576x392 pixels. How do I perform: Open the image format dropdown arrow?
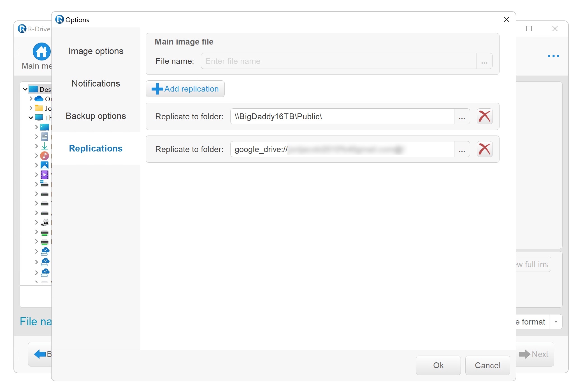(556, 322)
